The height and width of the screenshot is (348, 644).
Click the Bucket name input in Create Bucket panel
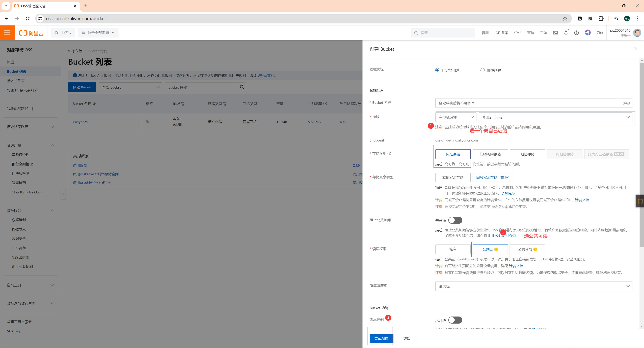coord(534,103)
